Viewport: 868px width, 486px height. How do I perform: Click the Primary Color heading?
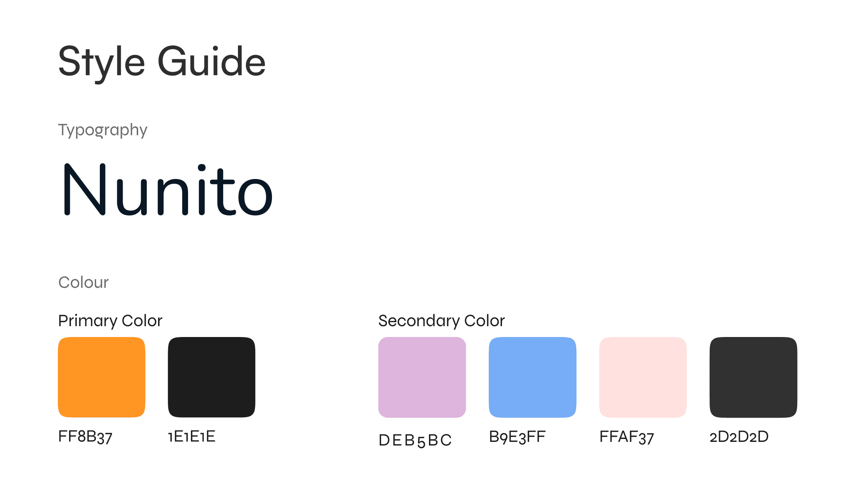(110, 321)
